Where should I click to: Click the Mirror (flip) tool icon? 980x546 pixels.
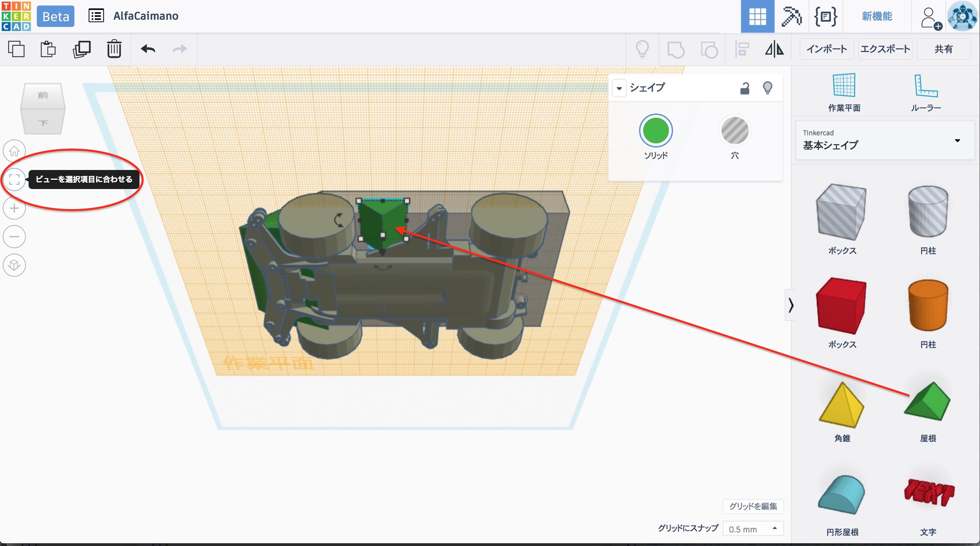click(774, 49)
